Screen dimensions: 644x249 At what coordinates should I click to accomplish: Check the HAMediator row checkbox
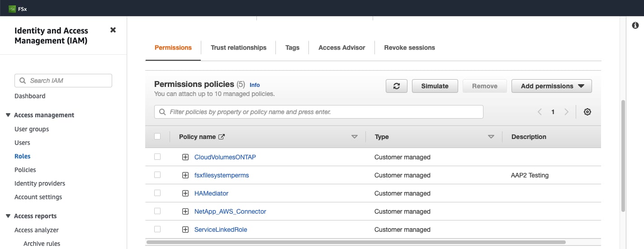coord(157,193)
